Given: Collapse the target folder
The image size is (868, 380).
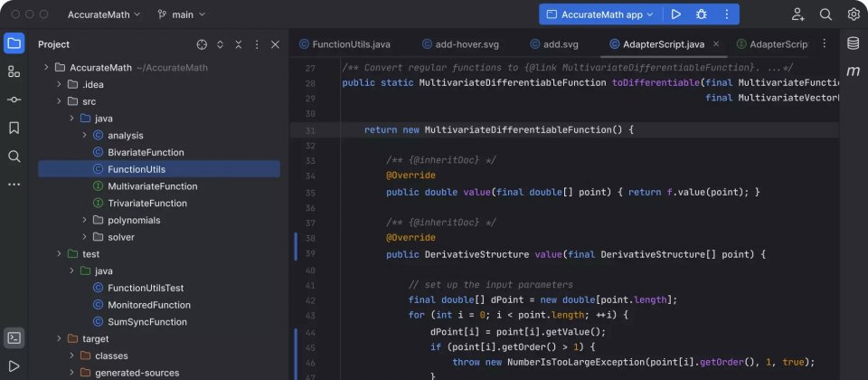Looking at the screenshot, I should 59,338.
